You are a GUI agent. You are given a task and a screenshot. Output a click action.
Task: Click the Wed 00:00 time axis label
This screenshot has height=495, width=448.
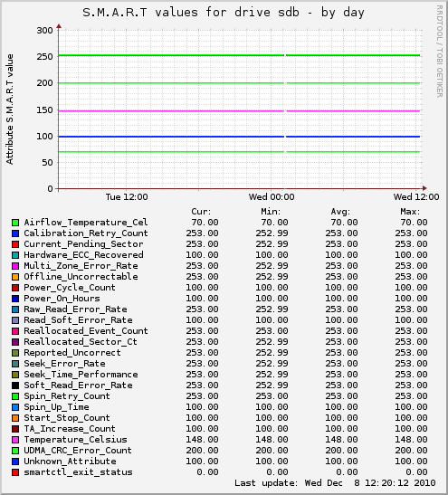coord(272,197)
